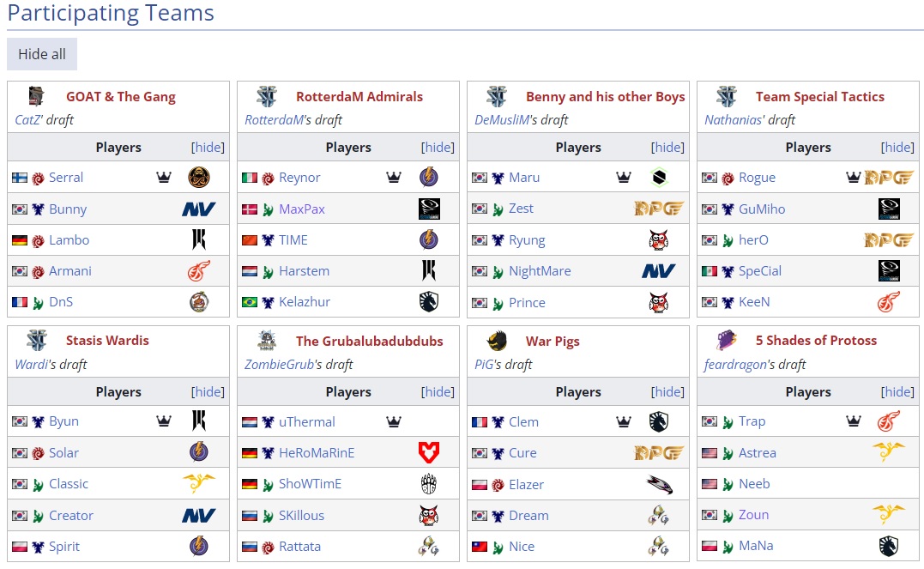Image resolution: width=924 pixels, height=569 pixels.
Task: Open the uThermal player page
Action: pos(306,421)
